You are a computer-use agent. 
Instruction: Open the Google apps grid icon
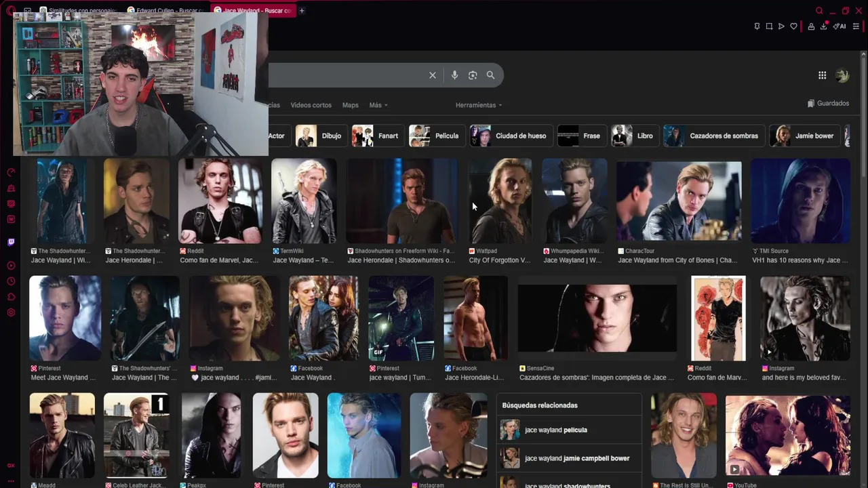coord(822,75)
